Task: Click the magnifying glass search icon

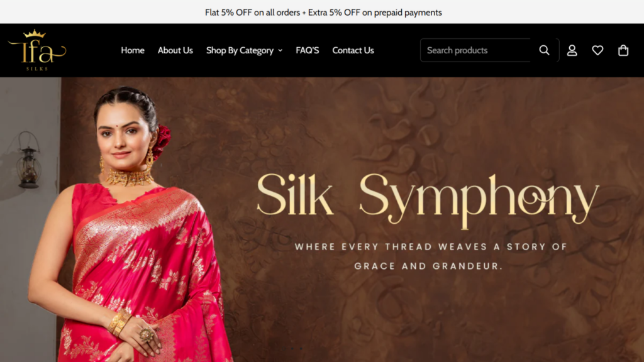Action: [544, 50]
